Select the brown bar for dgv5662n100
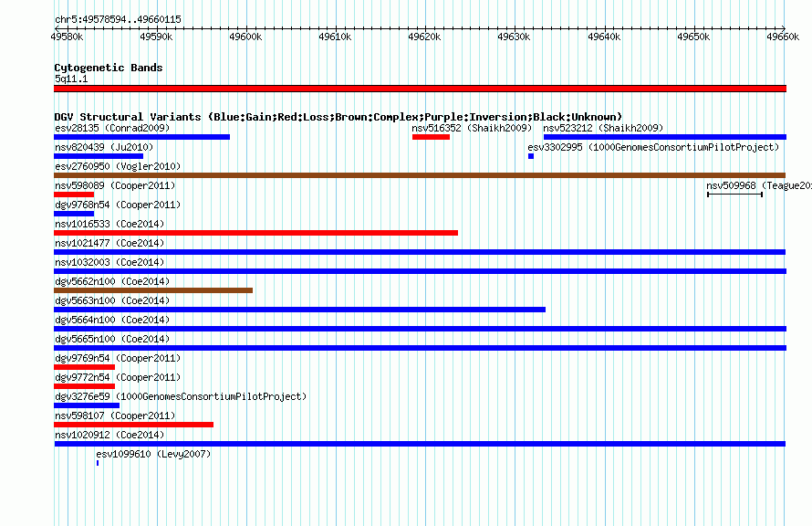812x526 pixels. pyautogui.click(x=153, y=290)
